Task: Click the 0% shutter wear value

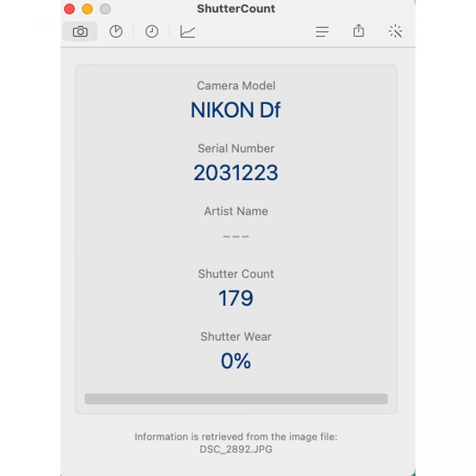Action: point(236,361)
